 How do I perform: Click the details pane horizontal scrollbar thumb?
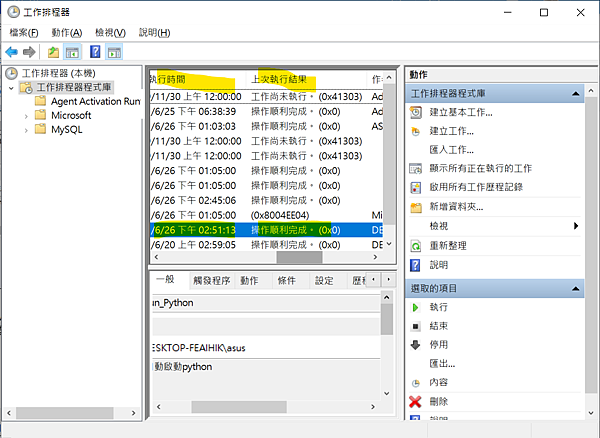tap(239, 407)
